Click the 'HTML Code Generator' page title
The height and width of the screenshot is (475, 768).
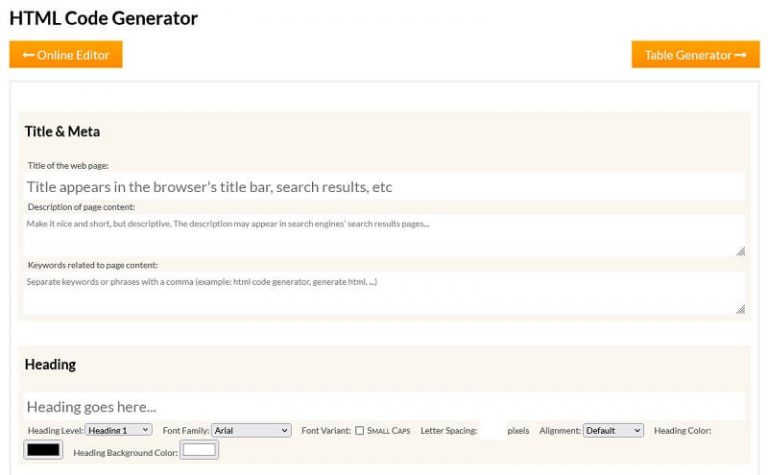click(103, 18)
